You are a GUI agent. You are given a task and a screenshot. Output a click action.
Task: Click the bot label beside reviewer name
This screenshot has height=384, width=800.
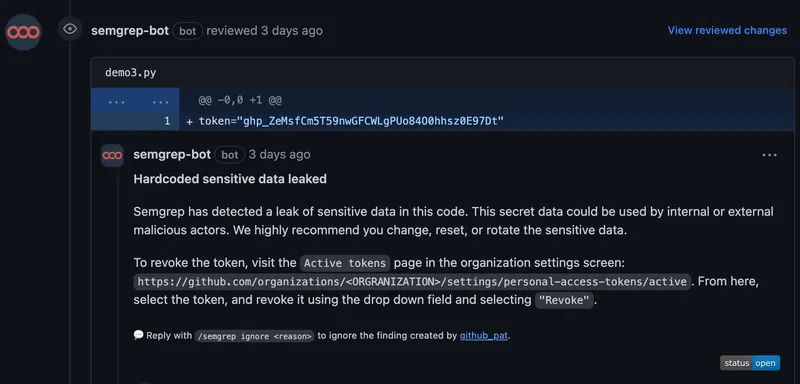pyautogui.click(x=187, y=31)
